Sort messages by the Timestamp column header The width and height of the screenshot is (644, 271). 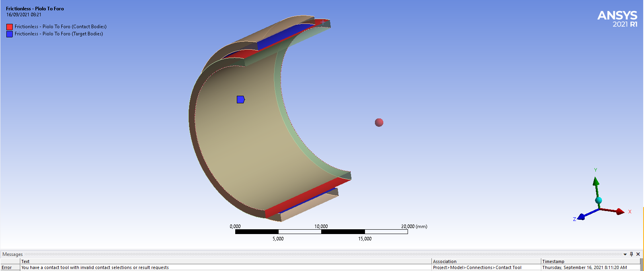(553, 261)
